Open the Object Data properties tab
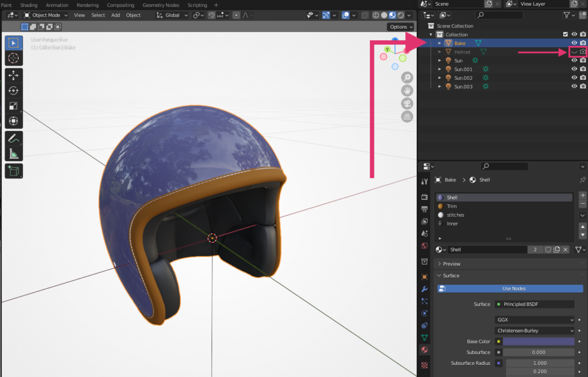 [x=424, y=337]
